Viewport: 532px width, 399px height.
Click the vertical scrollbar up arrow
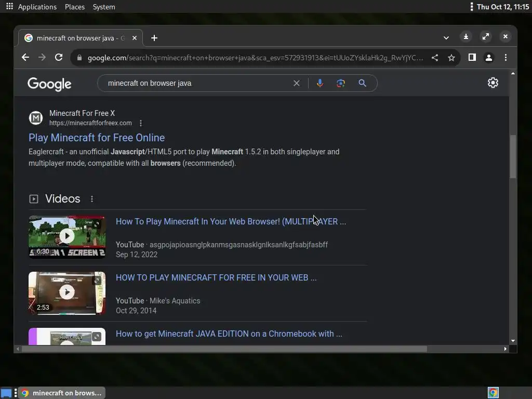point(513,73)
